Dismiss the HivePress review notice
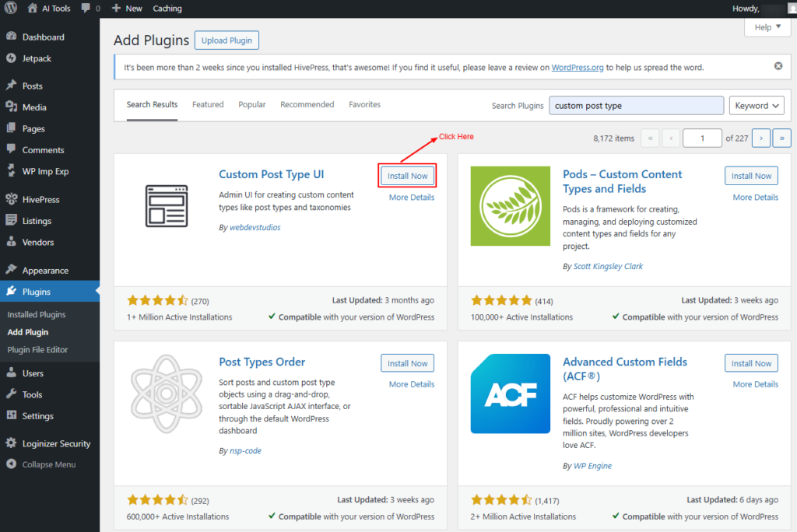The height and width of the screenshot is (532, 797). coord(778,66)
